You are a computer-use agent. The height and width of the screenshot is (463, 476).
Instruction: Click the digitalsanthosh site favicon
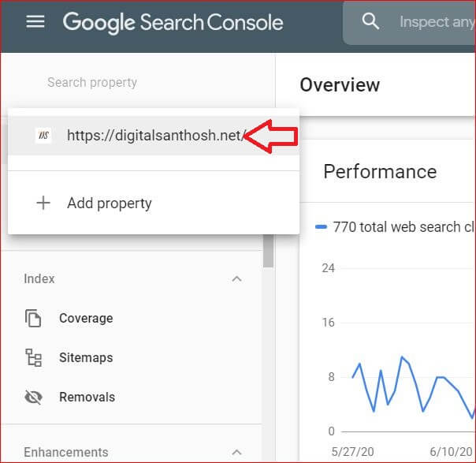coord(43,136)
